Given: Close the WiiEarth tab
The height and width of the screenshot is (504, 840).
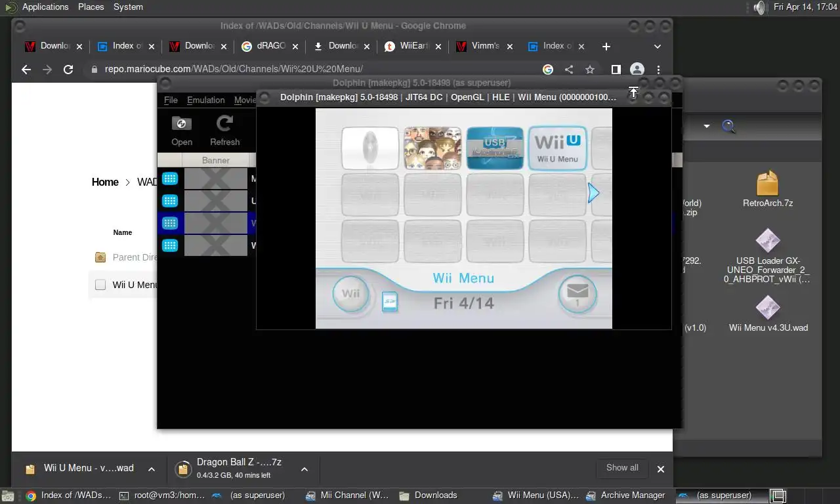Looking at the screenshot, I should click(439, 47).
